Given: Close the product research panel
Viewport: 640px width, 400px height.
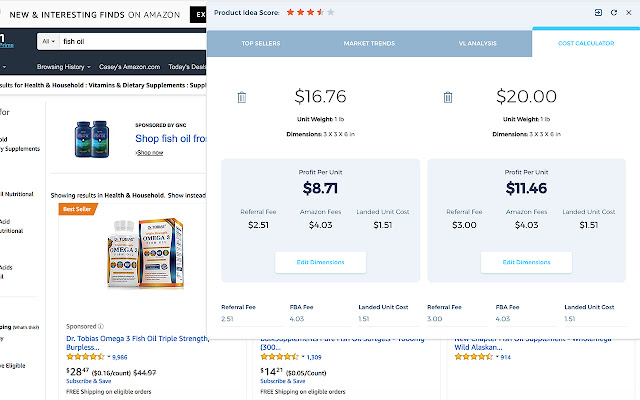Looking at the screenshot, I should (x=628, y=12).
